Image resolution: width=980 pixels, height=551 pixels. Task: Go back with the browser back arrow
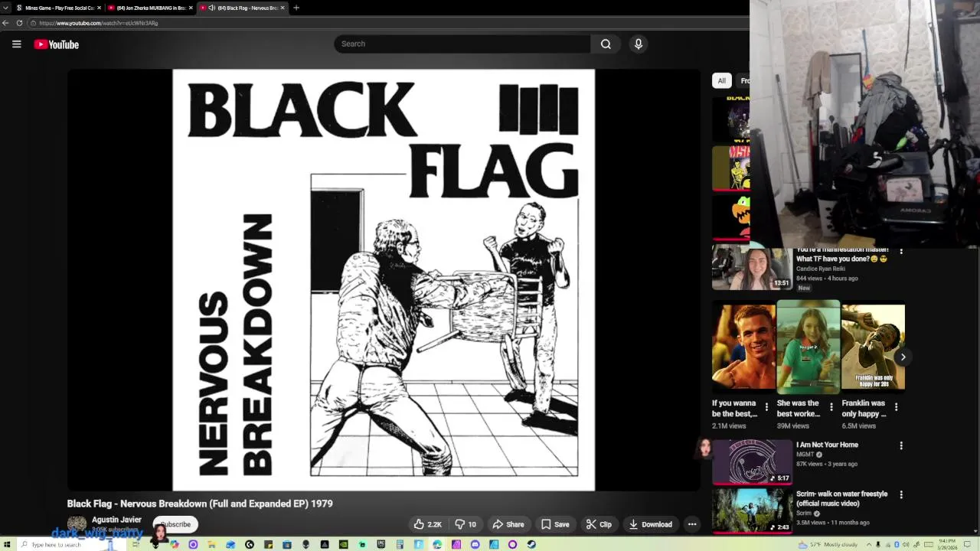coord(6,23)
